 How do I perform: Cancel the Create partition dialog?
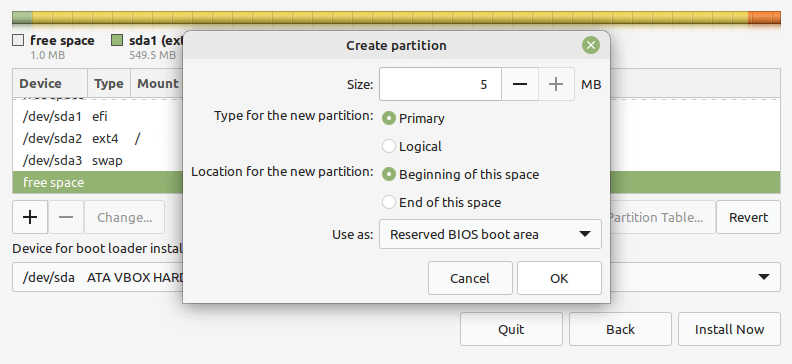(x=470, y=278)
